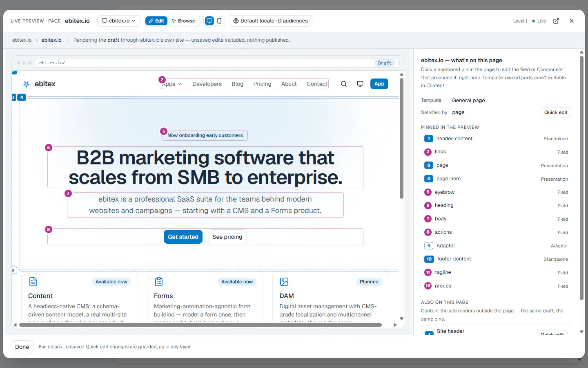The width and height of the screenshot is (588, 368).
Task: Click the search icon in site header
Action: click(x=344, y=84)
